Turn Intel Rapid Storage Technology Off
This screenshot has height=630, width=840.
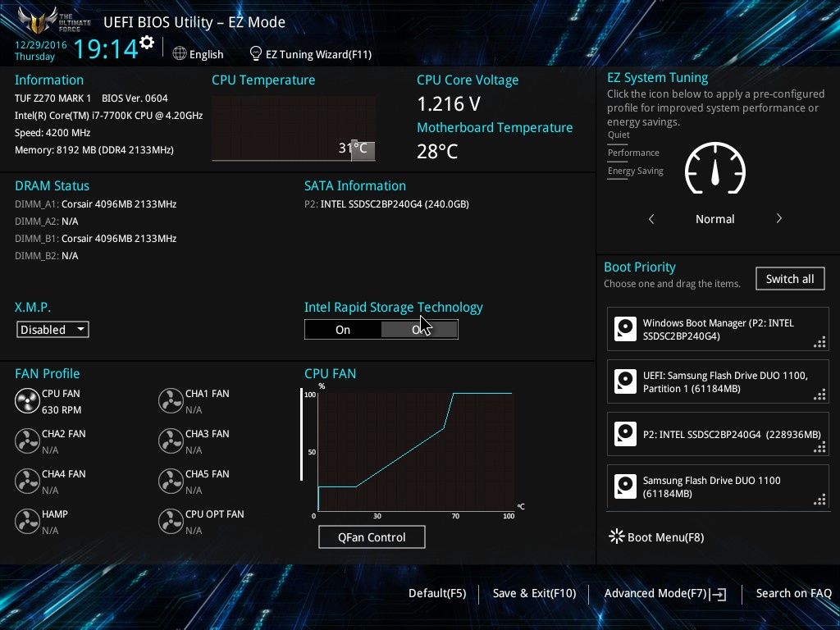(419, 330)
